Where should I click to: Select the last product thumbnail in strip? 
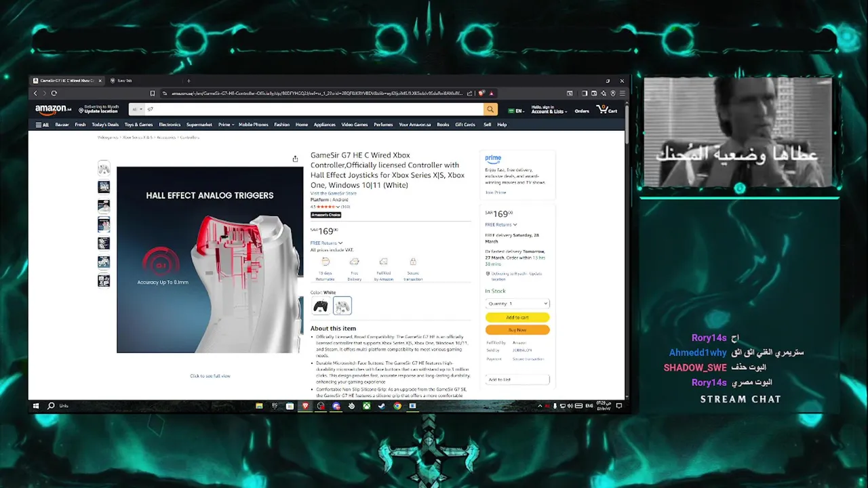104,280
